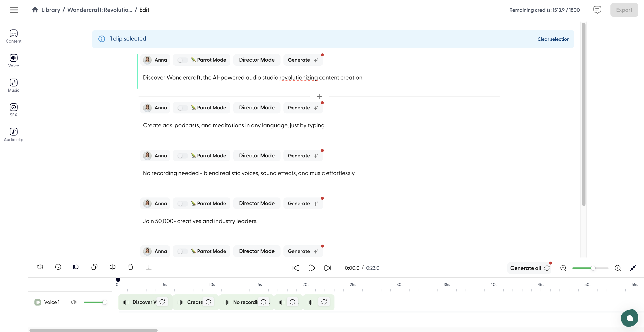644x332 pixels.
Task: Delete selected clip with trash icon
Action: 130,267
